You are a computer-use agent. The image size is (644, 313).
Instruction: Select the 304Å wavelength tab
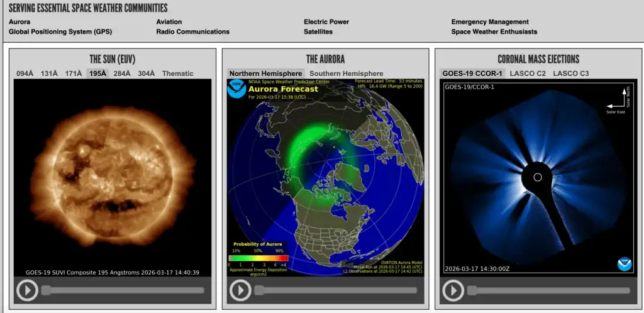click(146, 74)
